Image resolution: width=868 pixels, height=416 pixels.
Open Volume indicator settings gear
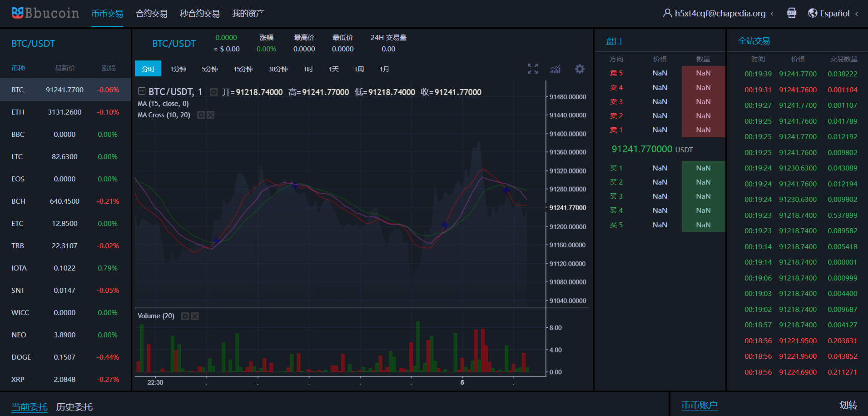[x=185, y=316]
